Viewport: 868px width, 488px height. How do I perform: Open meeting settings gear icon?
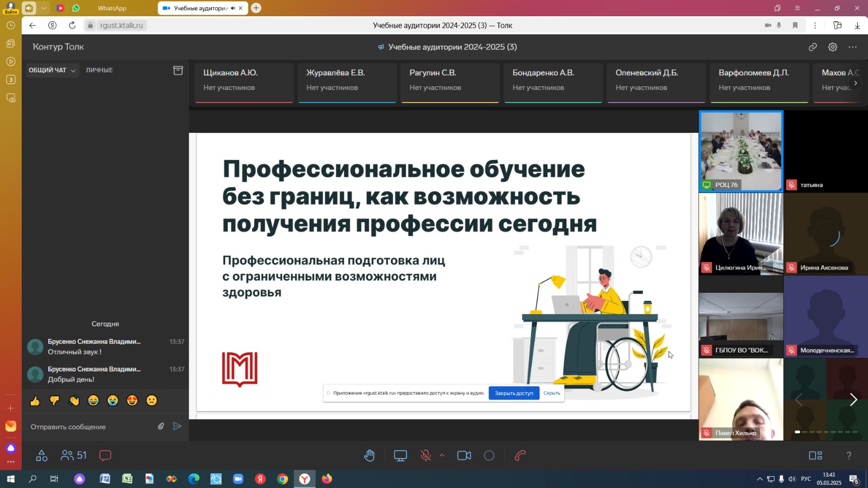(833, 47)
